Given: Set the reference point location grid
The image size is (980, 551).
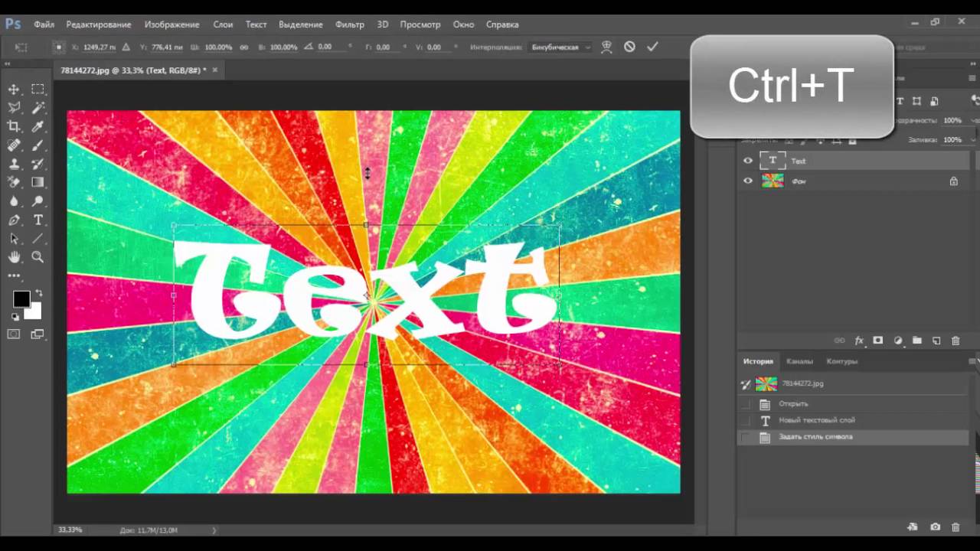Looking at the screenshot, I should click(x=58, y=47).
